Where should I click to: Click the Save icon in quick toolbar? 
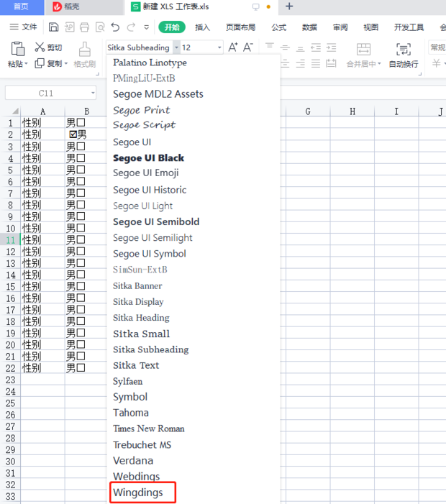(x=53, y=27)
